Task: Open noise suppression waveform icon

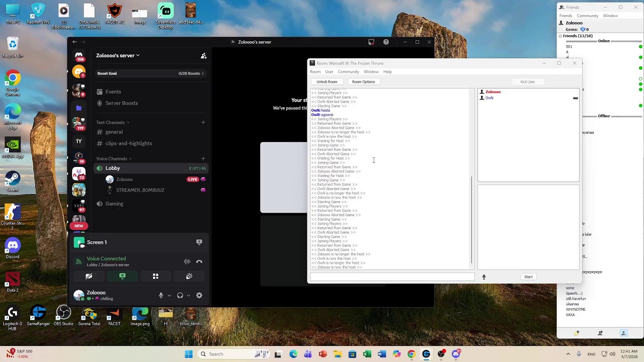Action: pyautogui.click(x=187, y=261)
